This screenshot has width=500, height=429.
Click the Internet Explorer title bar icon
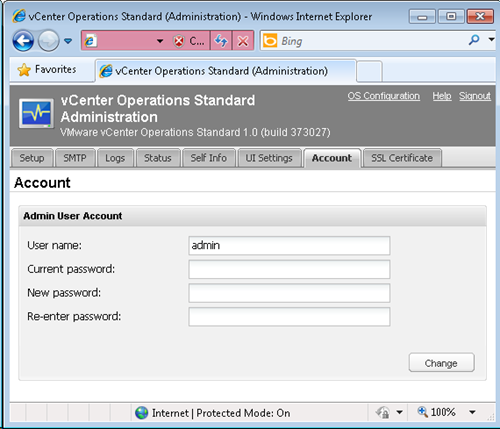(x=19, y=16)
